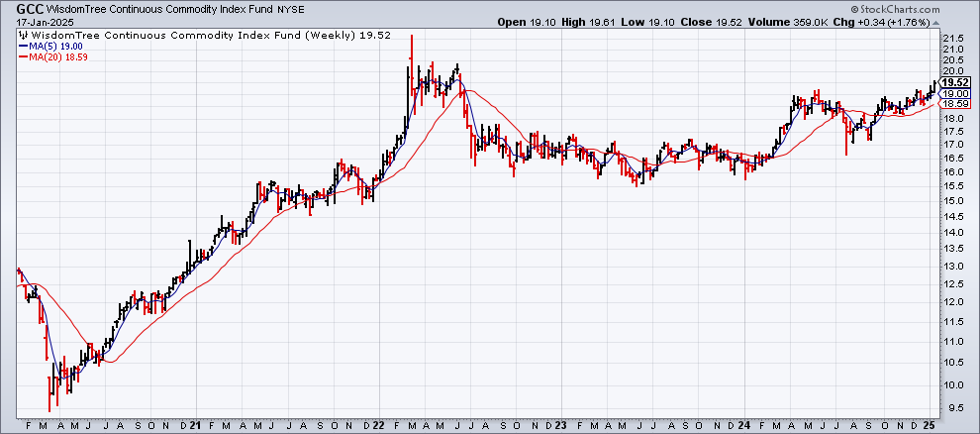Click the blue MA(5) line legend marker
Viewport: 980px width, 434px height.
point(23,47)
